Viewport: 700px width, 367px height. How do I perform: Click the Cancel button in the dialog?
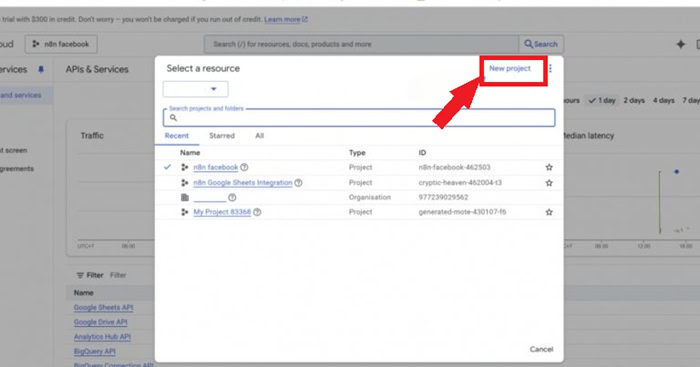[541, 349]
